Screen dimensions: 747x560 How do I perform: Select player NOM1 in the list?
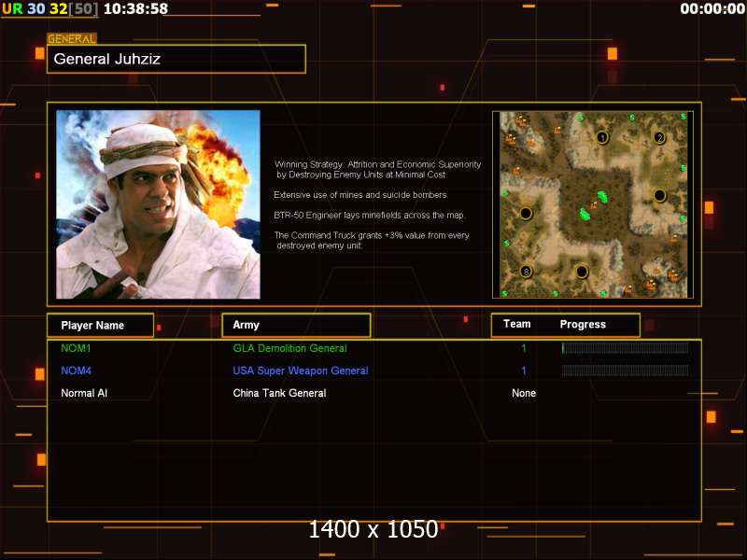click(x=77, y=348)
